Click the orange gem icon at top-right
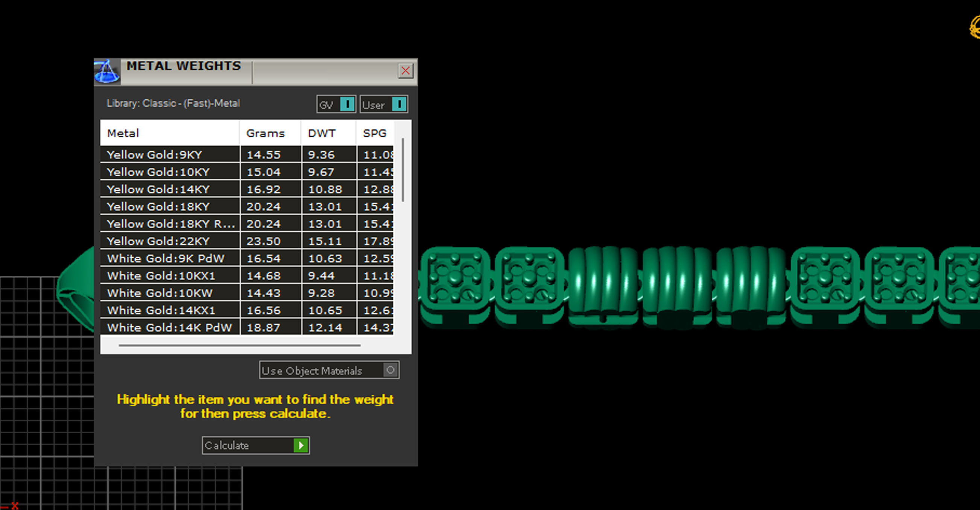 975,27
